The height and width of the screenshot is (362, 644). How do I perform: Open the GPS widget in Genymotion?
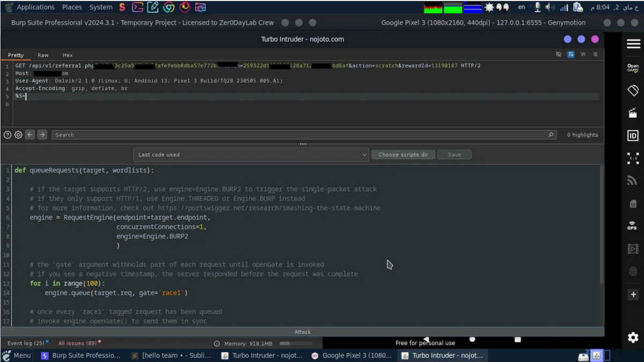point(632,226)
